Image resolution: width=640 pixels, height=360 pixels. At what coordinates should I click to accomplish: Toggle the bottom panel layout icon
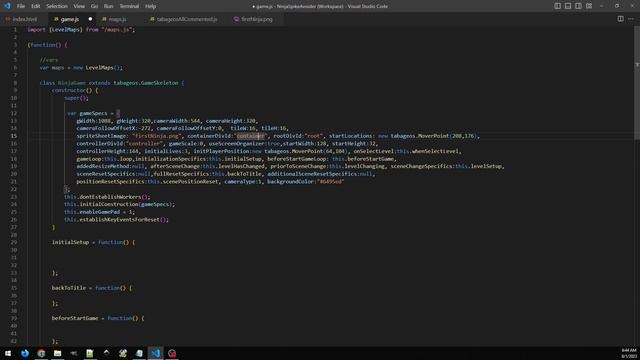click(x=568, y=6)
